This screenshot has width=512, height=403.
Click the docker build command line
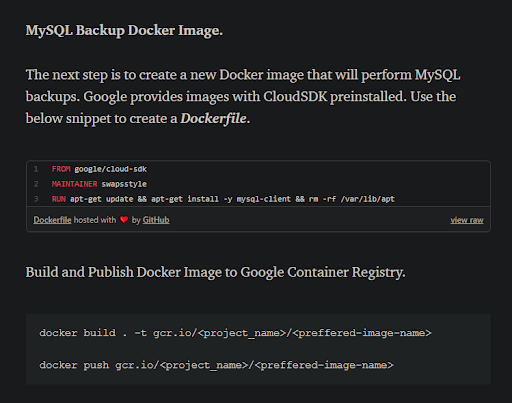click(235, 333)
